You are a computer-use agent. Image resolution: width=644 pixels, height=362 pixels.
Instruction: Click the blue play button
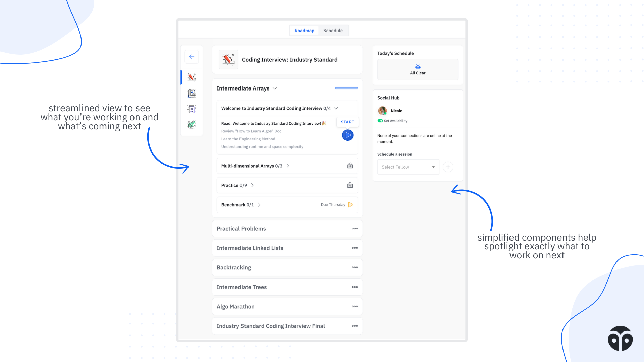tap(347, 135)
